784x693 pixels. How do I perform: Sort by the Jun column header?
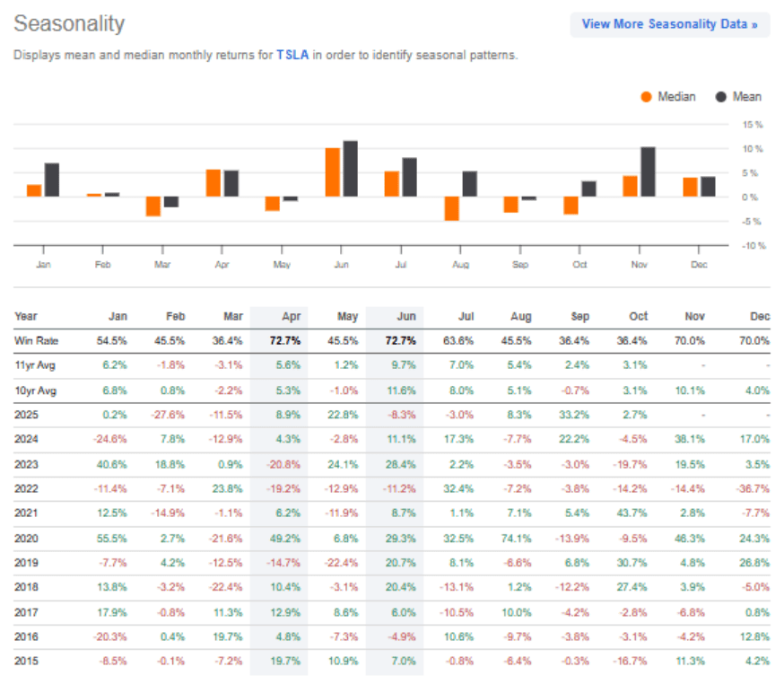point(405,316)
